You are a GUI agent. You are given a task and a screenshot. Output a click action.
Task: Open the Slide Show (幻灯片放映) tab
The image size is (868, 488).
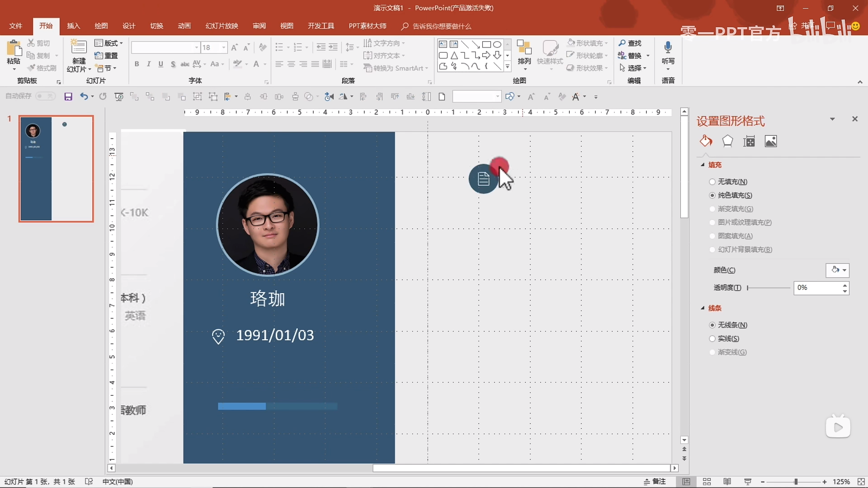click(222, 26)
